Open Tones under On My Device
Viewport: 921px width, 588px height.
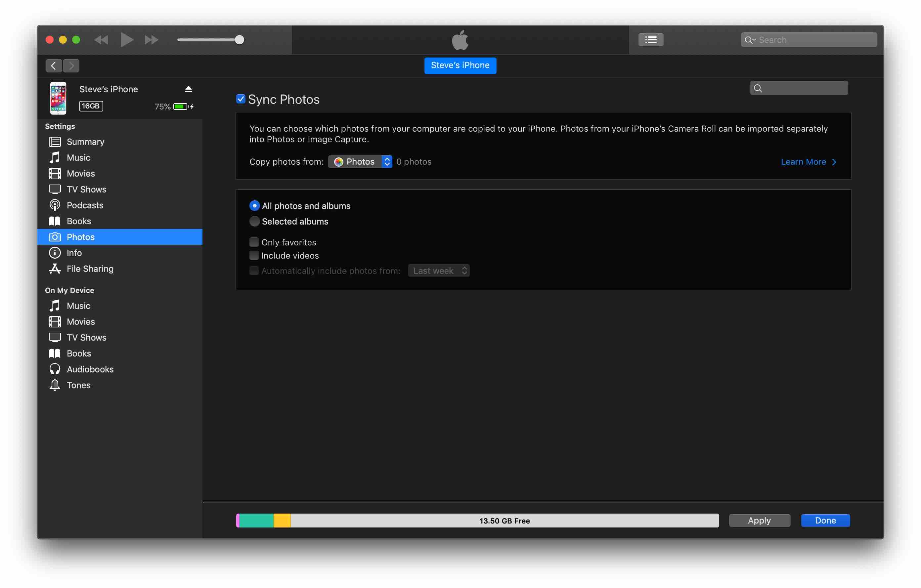[78, 385]
